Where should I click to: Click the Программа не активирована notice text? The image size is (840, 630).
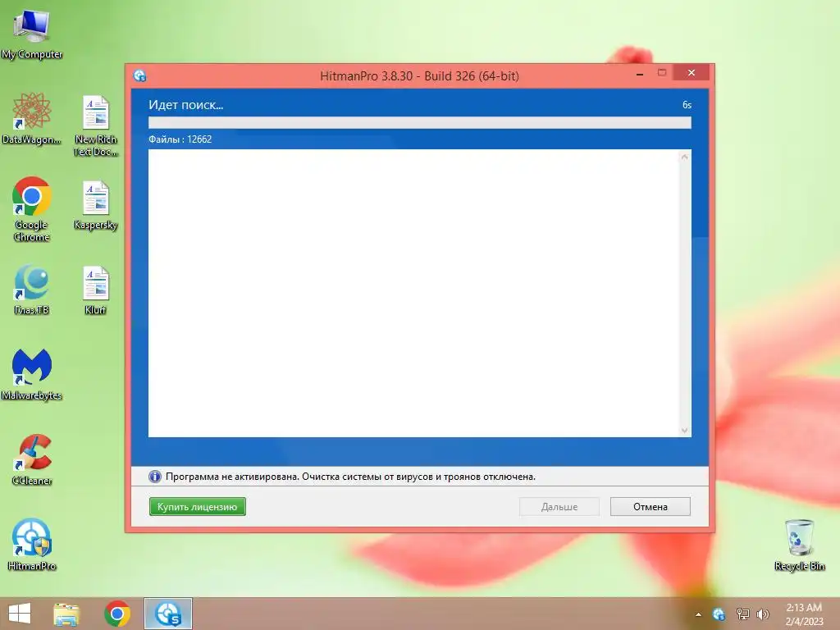(350, 477)
